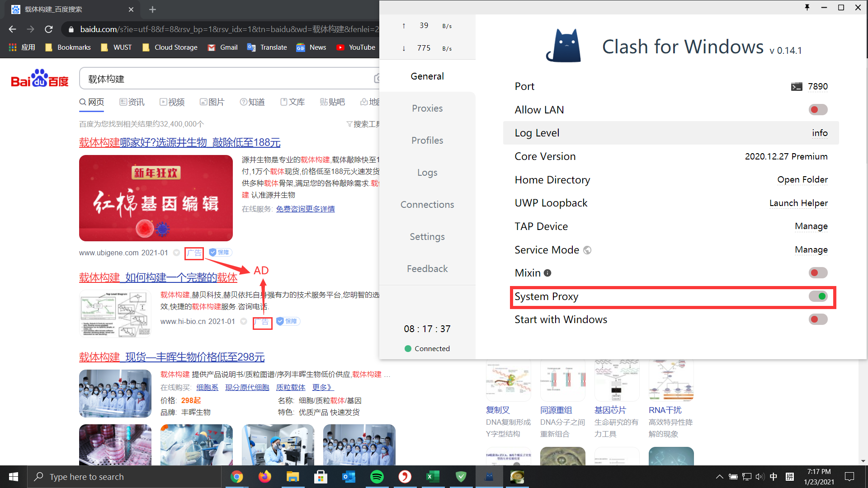Expand hidden icons in the system tray
The height and width of the screenshot is (488, 868).
click(719, 477)
